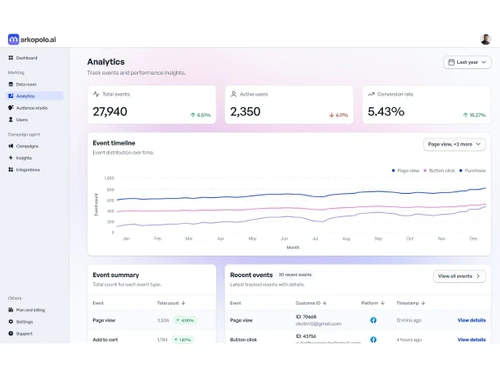This screenshot has width=500, height=375.
Task: Click the Conversion rate trend icon
Action: pyautogui.click(x=371, y=94)
